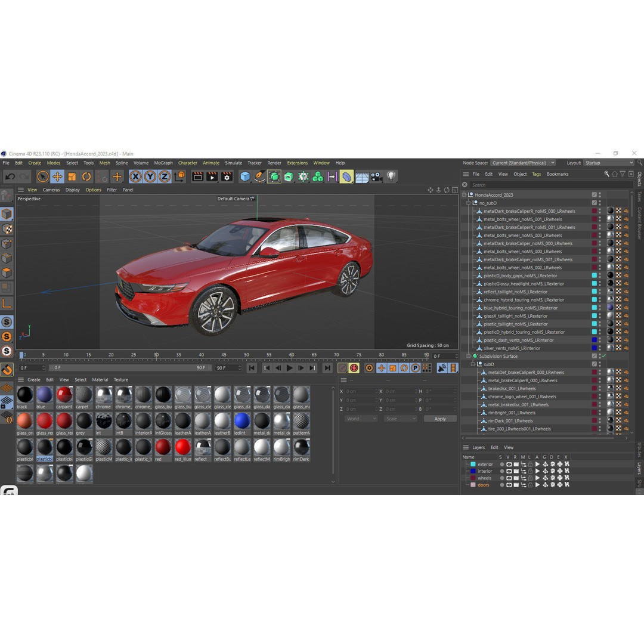Select the Subdivision Surface generator icon
Screen dimensions: 644x644
tap(274, 177)
